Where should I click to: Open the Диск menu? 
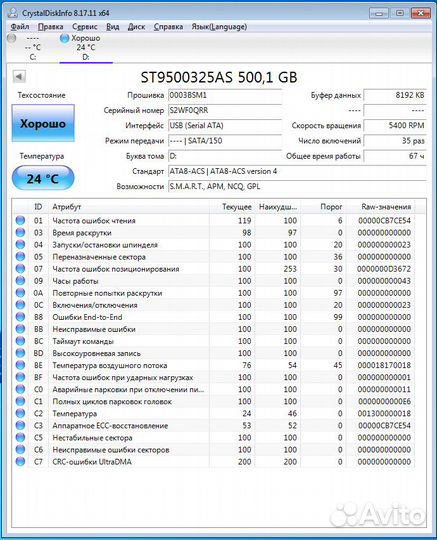(136, 27)
